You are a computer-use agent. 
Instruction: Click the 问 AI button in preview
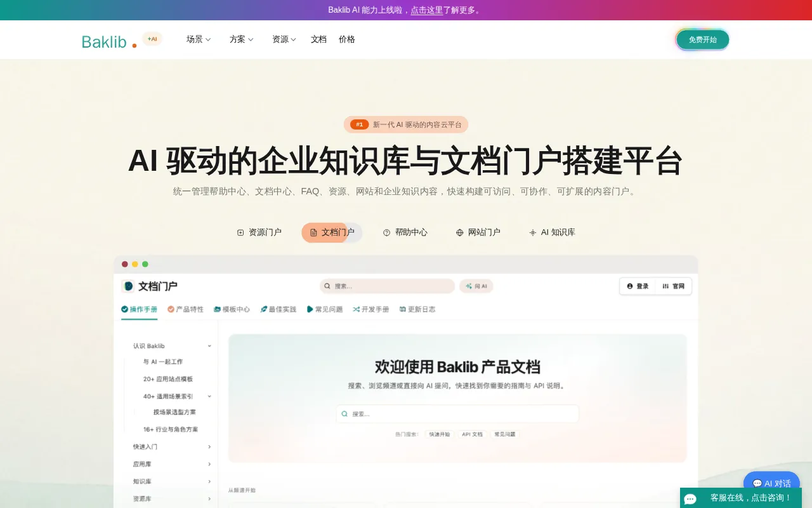(x=476, y=286)
